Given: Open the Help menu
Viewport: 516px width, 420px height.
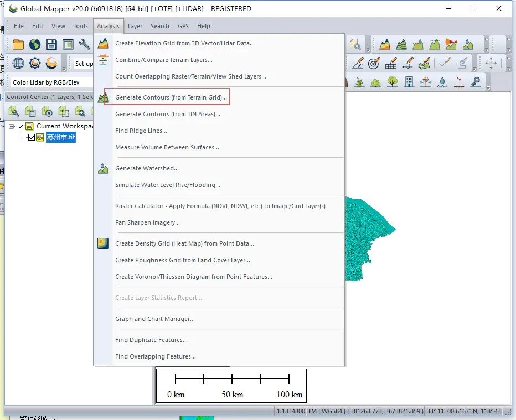Looking at the screenshot, I should pos(204,26).
